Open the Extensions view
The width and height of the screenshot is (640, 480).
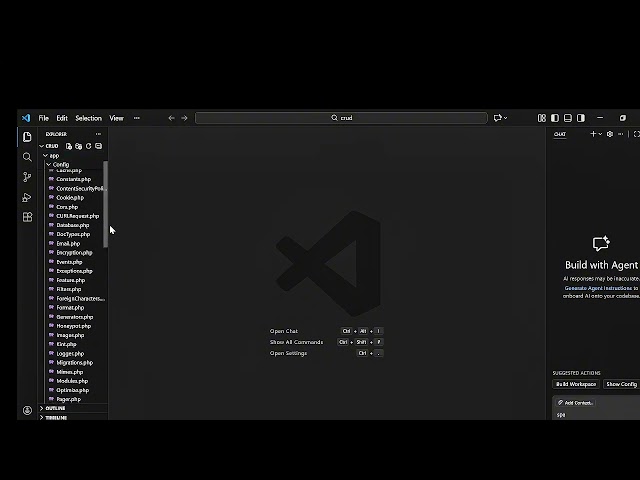[27, 217]
